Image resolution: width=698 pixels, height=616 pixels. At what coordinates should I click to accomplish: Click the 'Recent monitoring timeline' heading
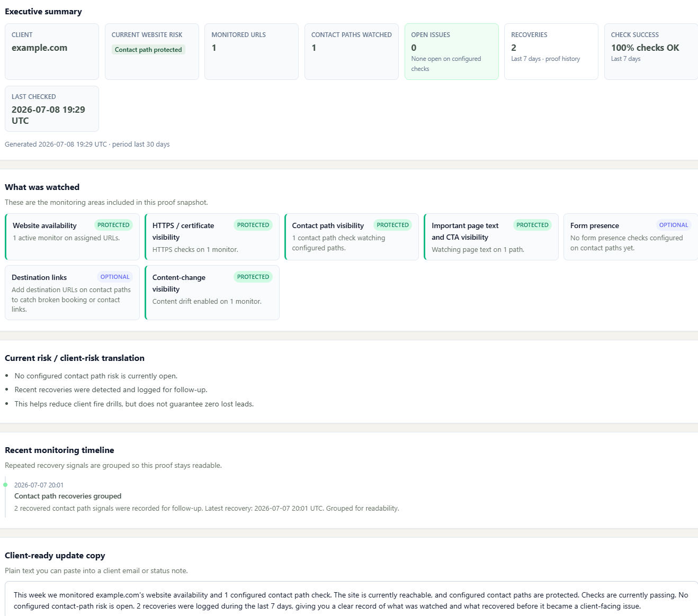click(59, 450)
